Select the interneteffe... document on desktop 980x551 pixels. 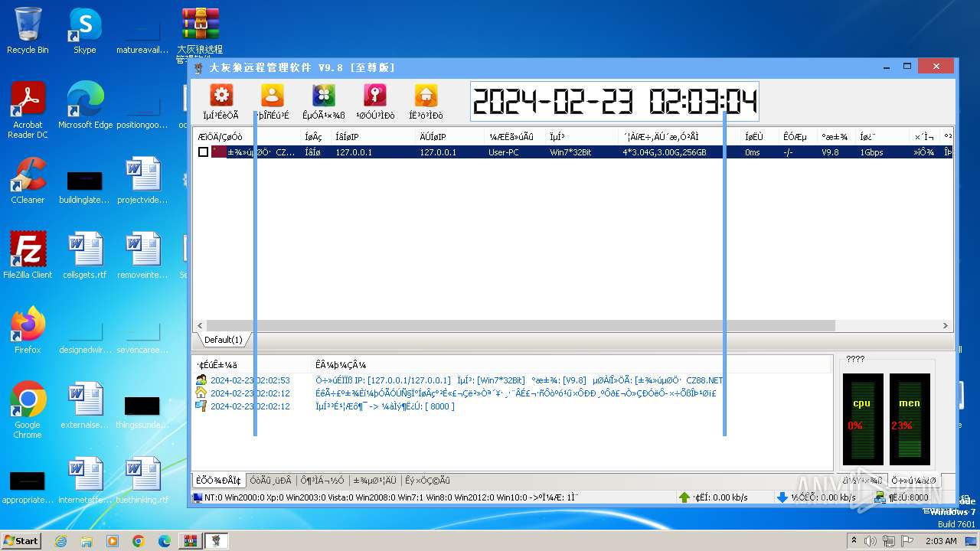tap(85, 481)
